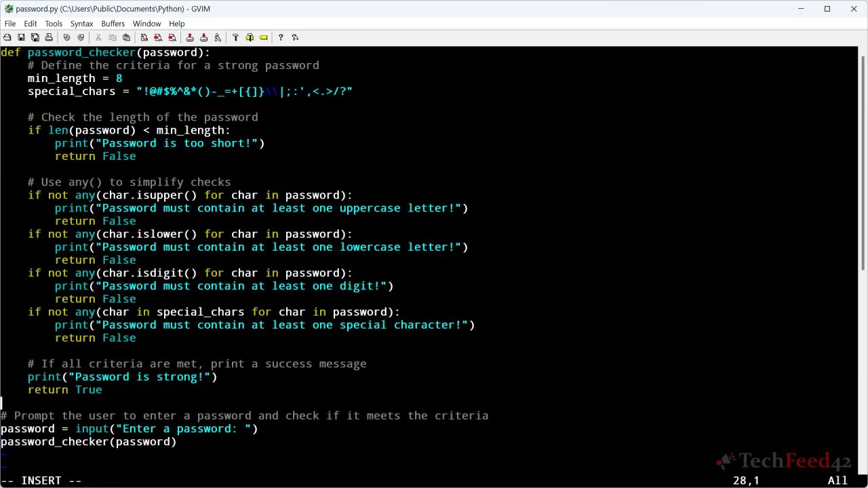This screenshot has width=868, height=488.
Task: Open the Buffers menu
Action: 113,24
